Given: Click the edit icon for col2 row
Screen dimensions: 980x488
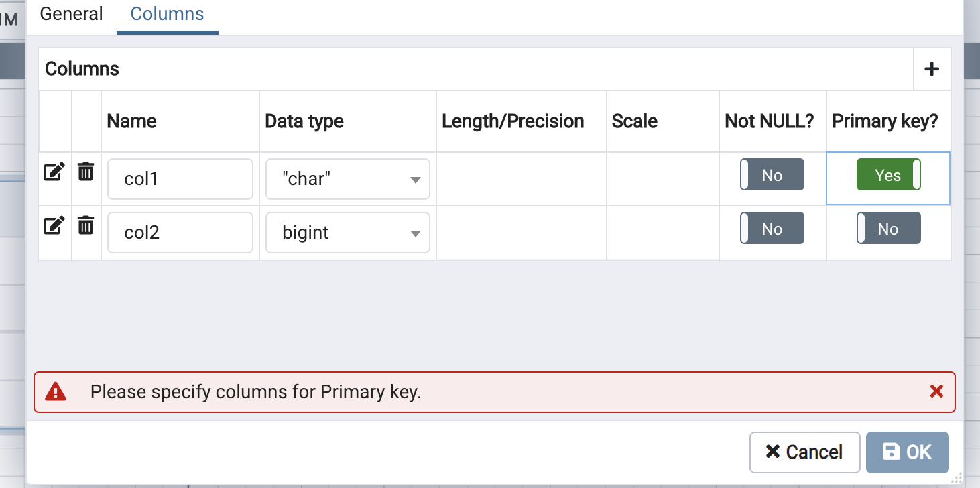Looking at the screenshot, I should tap(54, 225).
